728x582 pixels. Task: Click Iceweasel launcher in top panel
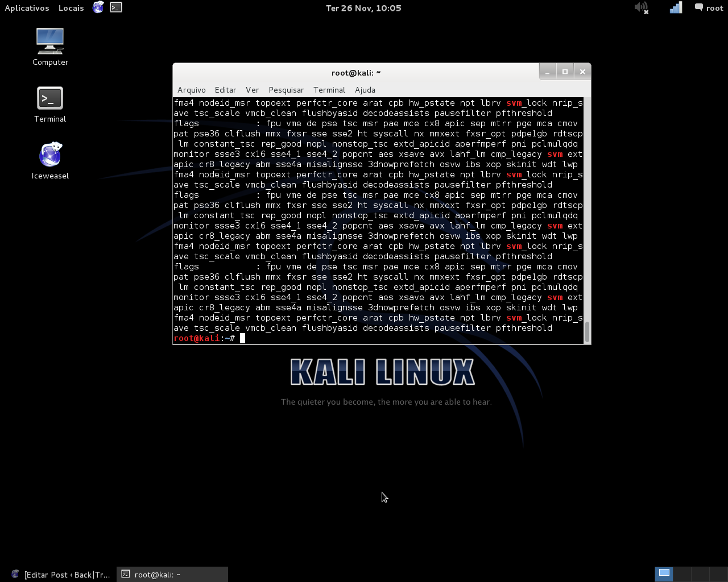[98, 7]
